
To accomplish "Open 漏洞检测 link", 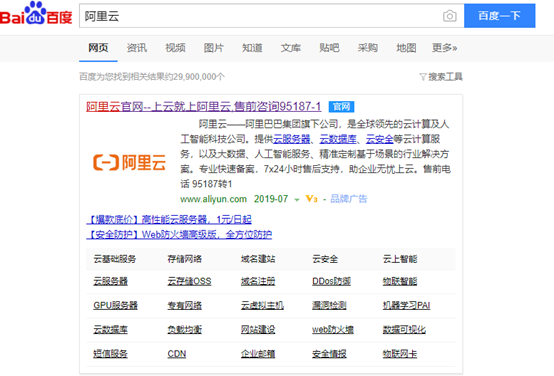I will [329, 305].
